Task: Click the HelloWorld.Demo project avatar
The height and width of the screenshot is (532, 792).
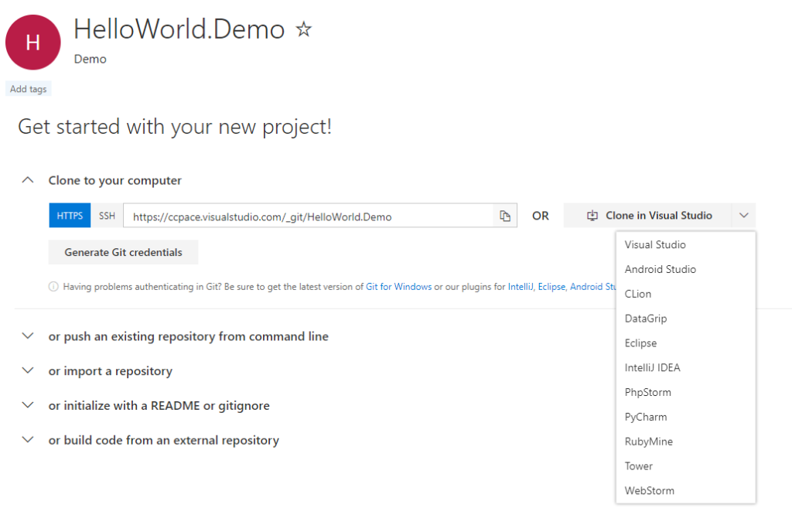Action: (x=32, y=42)
